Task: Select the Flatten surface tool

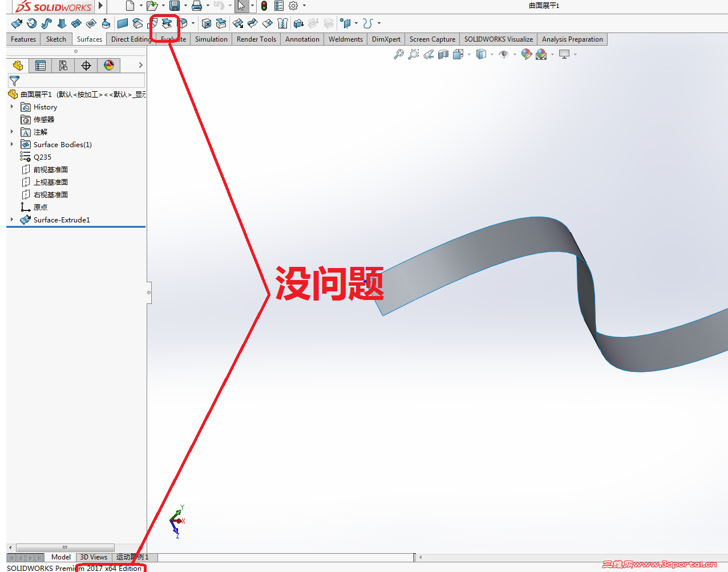Action: 167,23
